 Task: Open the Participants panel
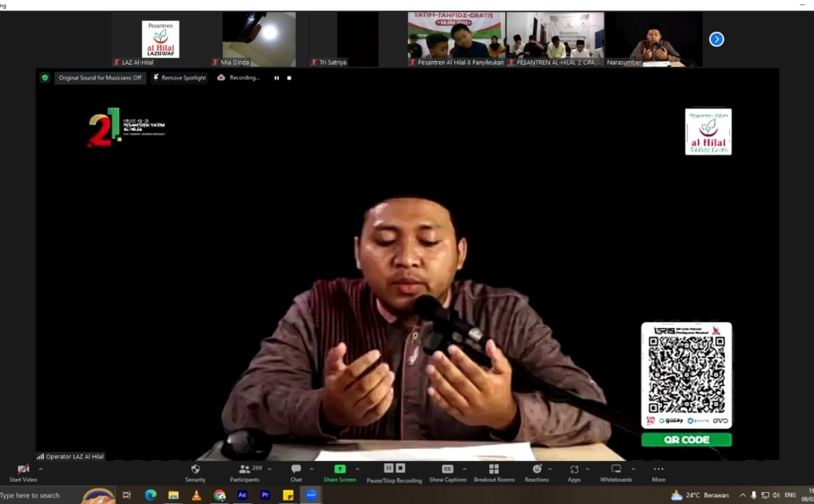244,473
